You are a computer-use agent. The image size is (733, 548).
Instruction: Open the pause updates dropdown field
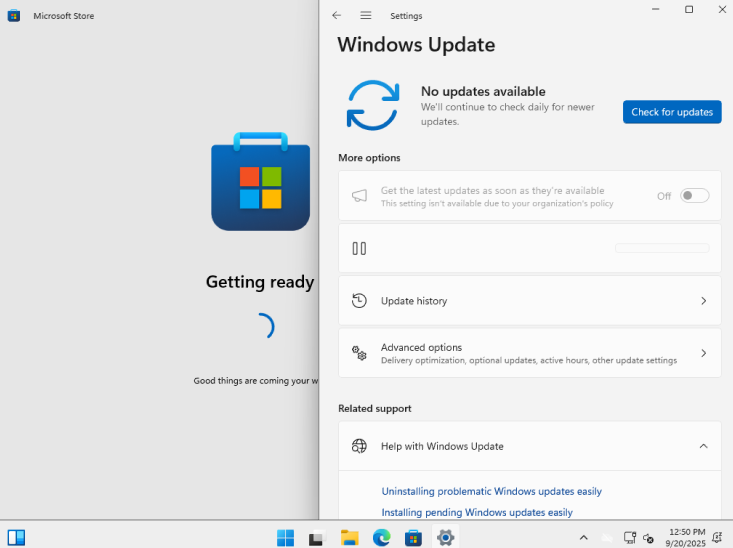[x=662, y=248]
